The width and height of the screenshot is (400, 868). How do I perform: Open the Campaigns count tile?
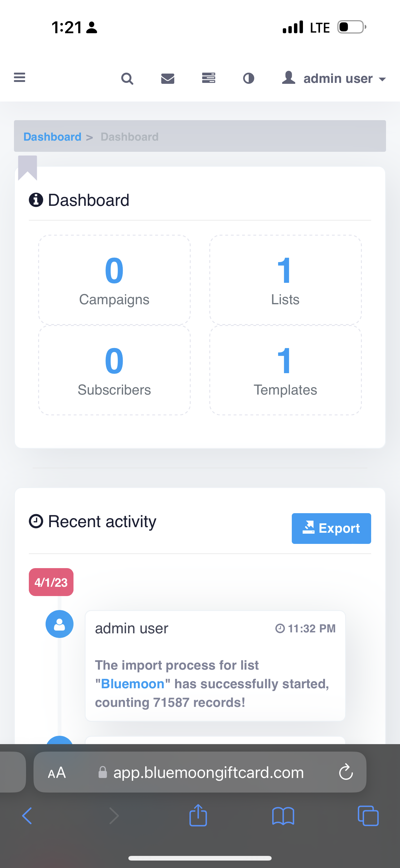point(114,280)
